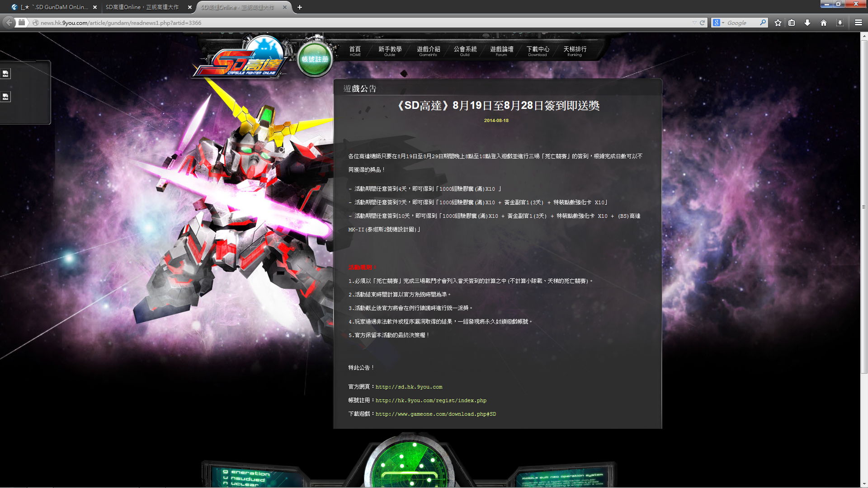This screenshot has width=868, height=488.
Task: Click the broken image placeholder in the left sidebar
Action: pos(5,73)
